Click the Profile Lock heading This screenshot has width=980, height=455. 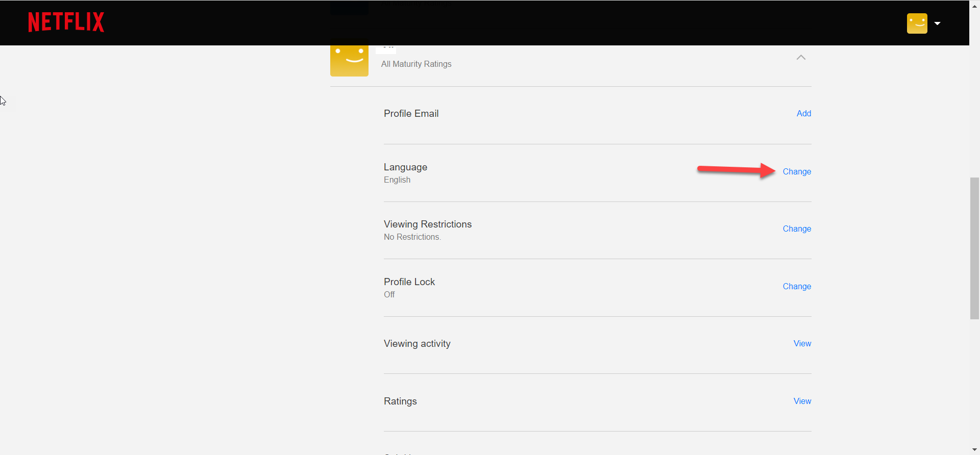click(x=409, y=282)
